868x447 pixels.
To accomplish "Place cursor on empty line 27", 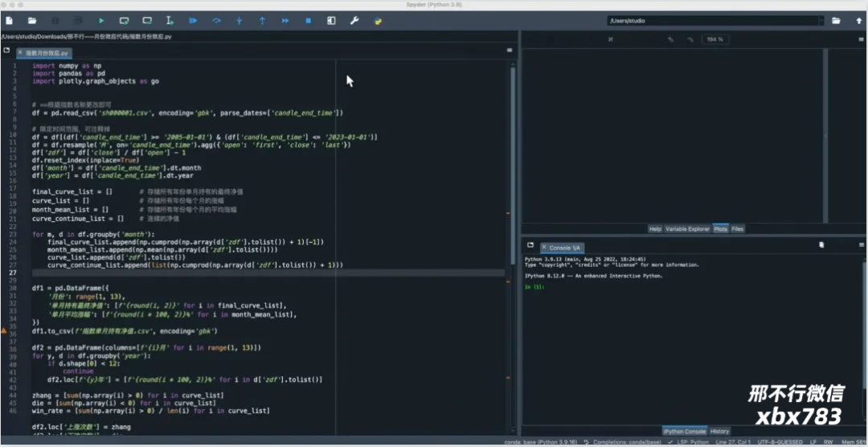I will coord(268,273).
